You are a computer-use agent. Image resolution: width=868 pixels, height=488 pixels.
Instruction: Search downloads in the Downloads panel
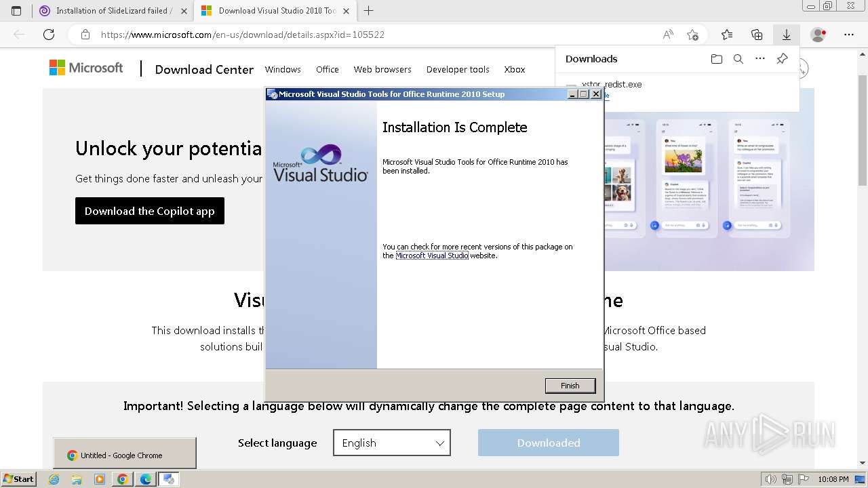tap(738, 59)
